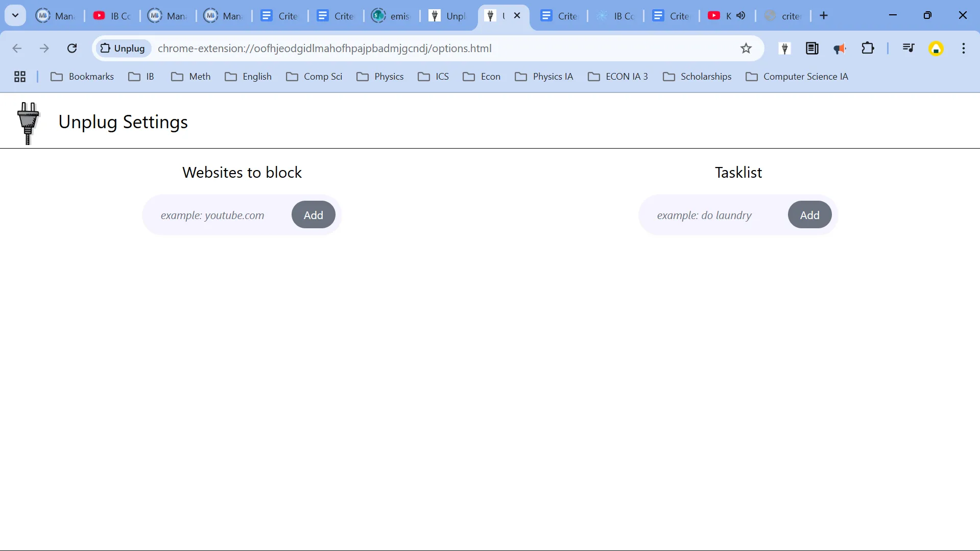Click the megaphone extension icon
This screenshot has width=980, height=551.
click(840, 49)
